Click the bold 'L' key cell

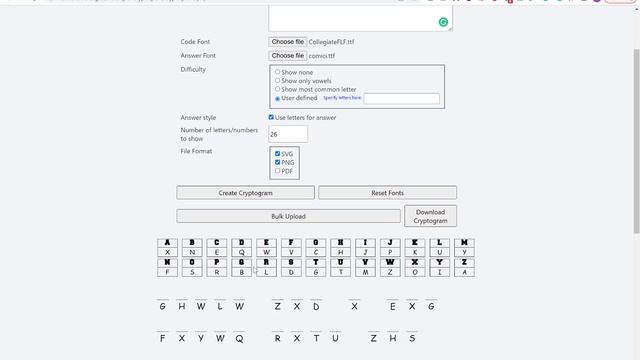[440, 242]
